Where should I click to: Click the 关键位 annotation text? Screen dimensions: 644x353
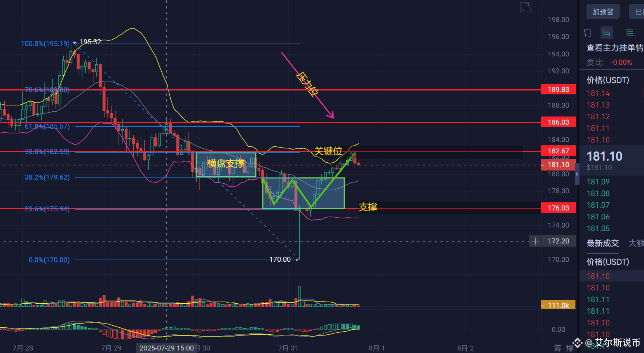tap(328, 151)
